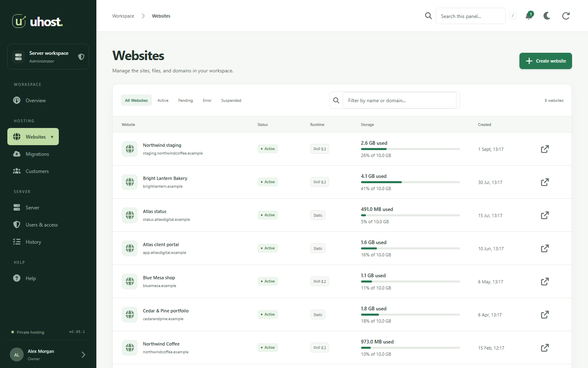Switch to the Suspended filter tab

pos(231,100)
